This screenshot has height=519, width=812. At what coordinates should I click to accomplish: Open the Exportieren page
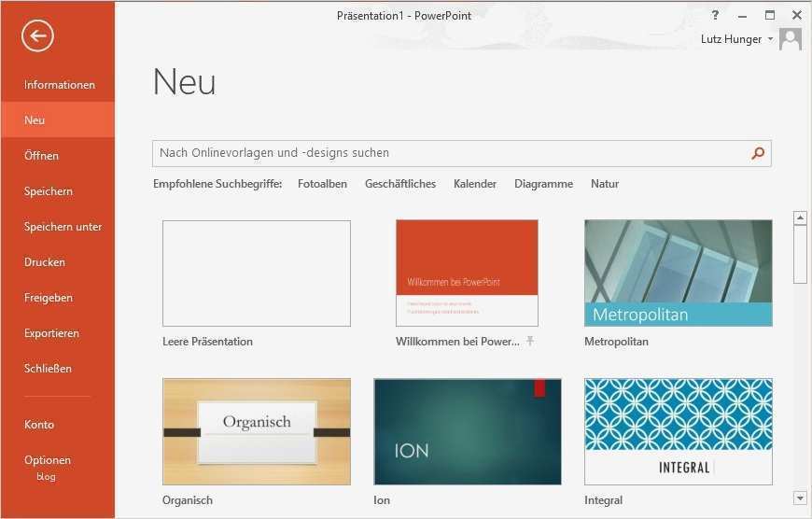pyautogui.click(x=58, y=333)
